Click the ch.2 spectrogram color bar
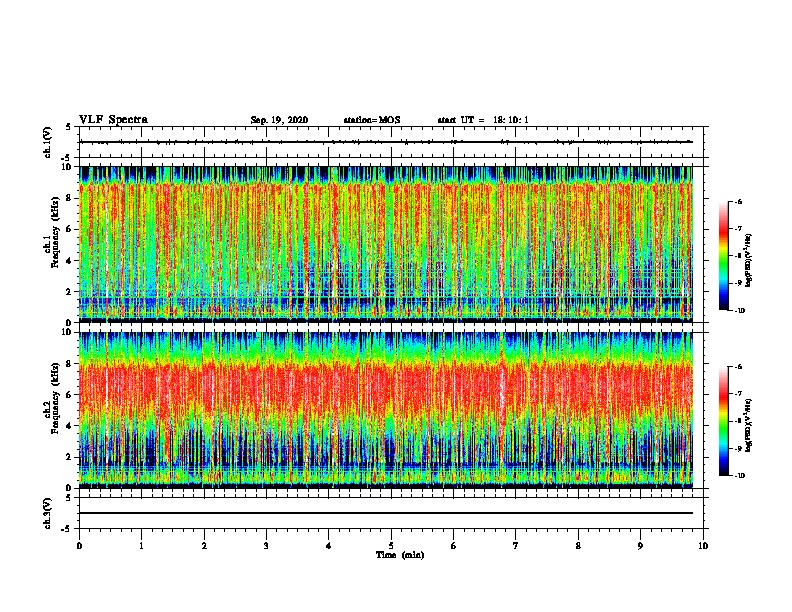This screenshot has width=792, height=612. 723,421
